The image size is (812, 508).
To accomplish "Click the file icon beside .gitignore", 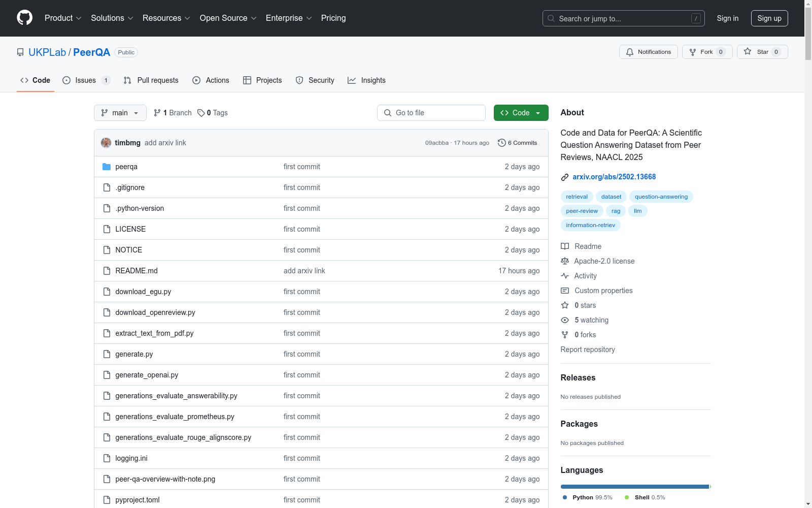I will (x=107, y=187).
